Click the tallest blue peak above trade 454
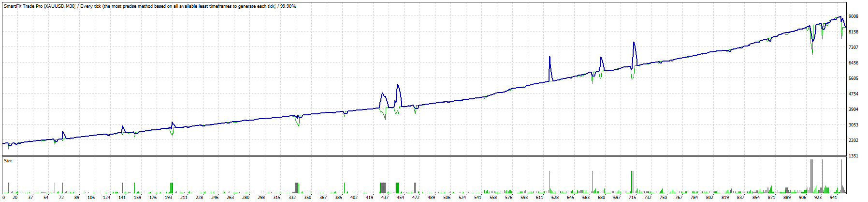The width and height of the screenshot is (868, 202). point(397,85)
